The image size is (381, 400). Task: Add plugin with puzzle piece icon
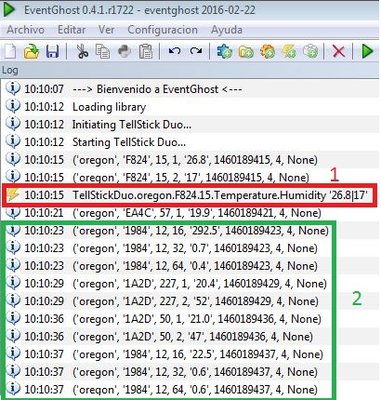tap(224, 52)
